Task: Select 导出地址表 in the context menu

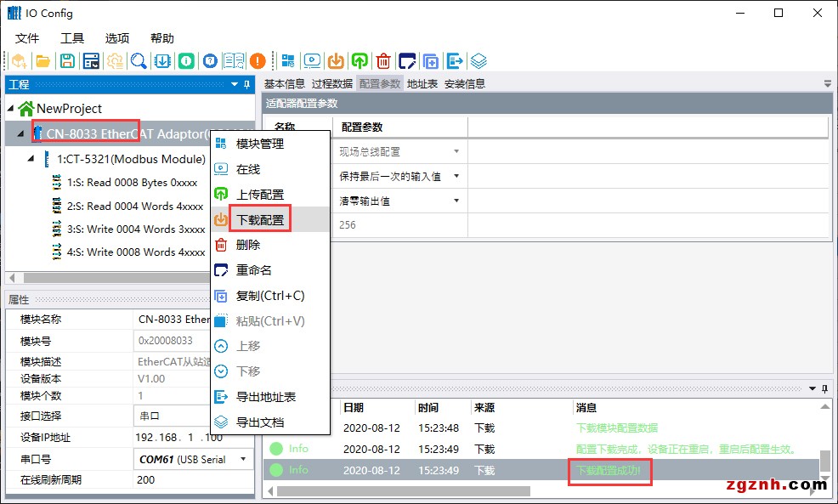Action: pos(265,397)
